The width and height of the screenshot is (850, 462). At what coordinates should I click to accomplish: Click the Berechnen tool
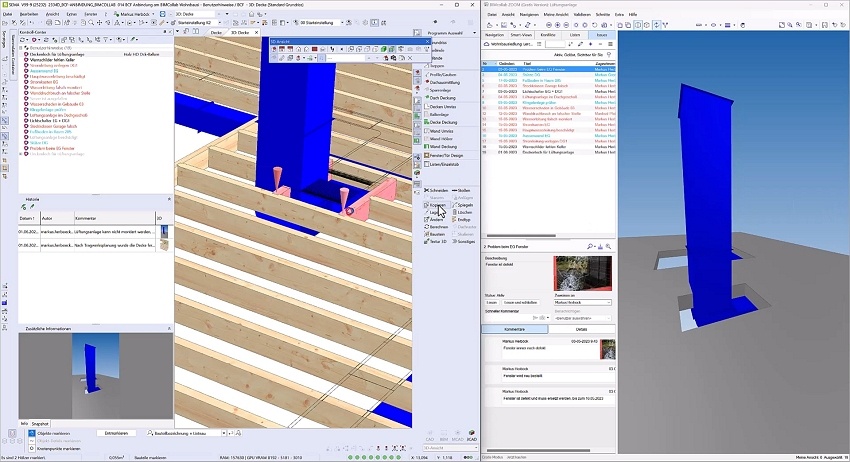pos(436,227)
